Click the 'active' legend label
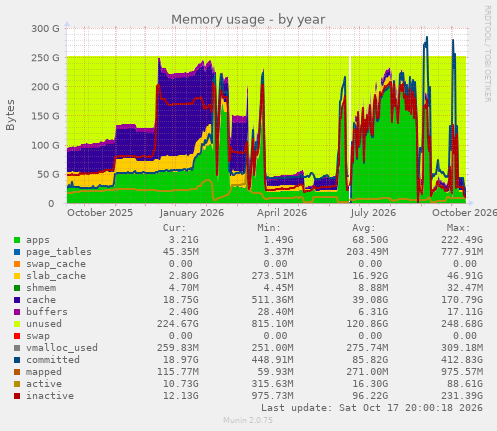Screen dimensions: 497x431 (44, 384)
